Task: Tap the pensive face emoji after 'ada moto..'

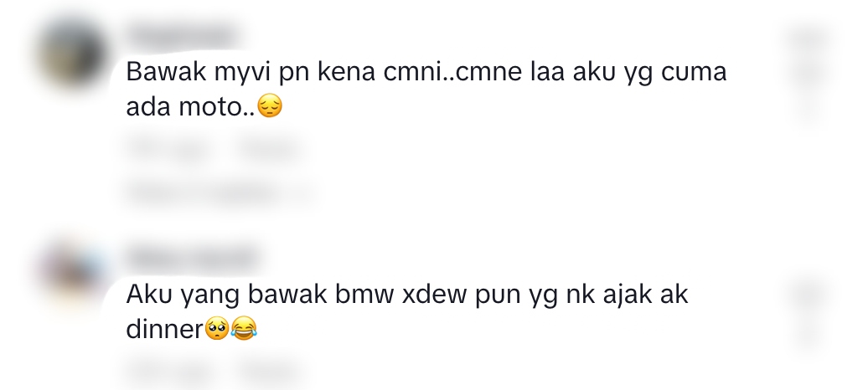Action: tap(270, 105)
